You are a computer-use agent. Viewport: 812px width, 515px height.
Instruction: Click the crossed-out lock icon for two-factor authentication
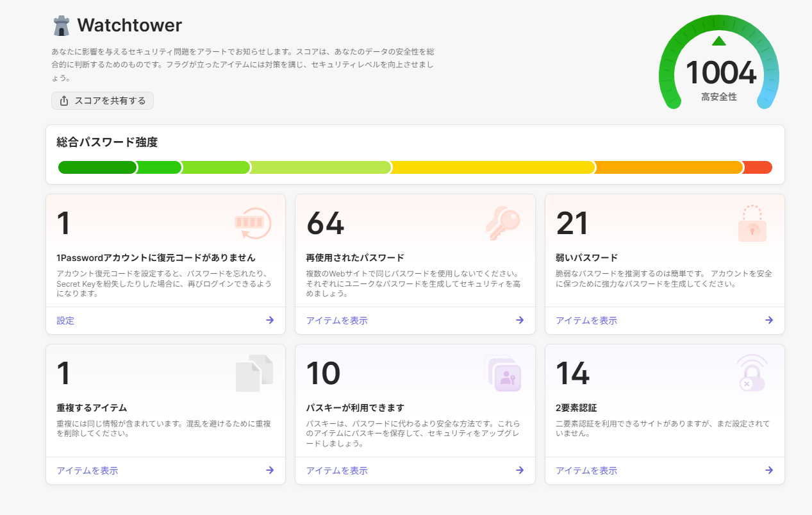[752, 375]
